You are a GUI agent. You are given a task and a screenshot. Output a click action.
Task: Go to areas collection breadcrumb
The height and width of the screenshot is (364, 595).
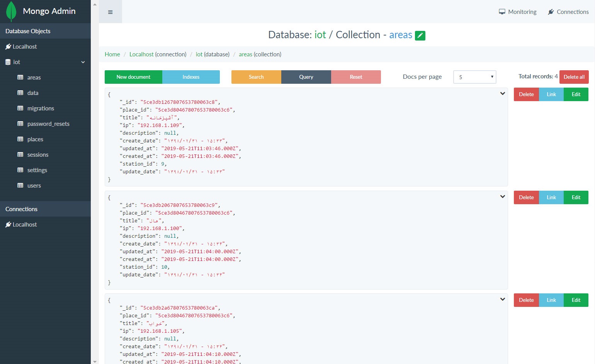pyautogui.click(x=245, y=54)
